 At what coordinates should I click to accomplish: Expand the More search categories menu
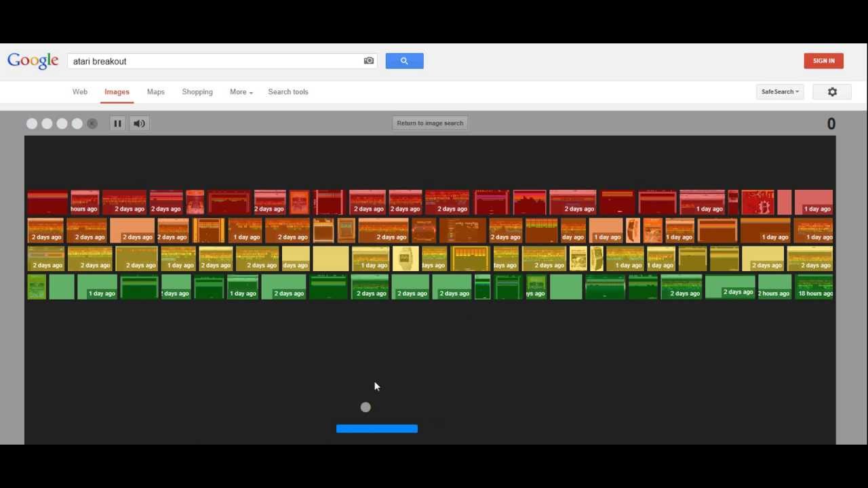pos(241,92)
